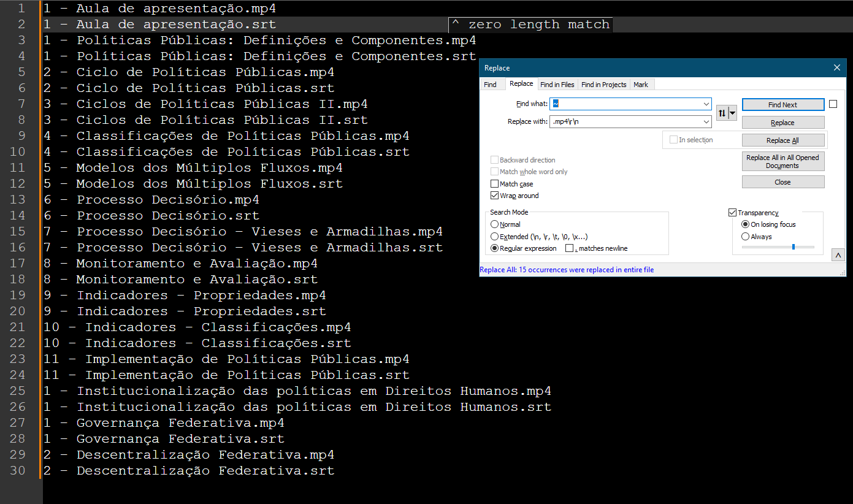Toggle the Transparency checkbox
This screenshot has height=504, width=853.
point(732,213)
